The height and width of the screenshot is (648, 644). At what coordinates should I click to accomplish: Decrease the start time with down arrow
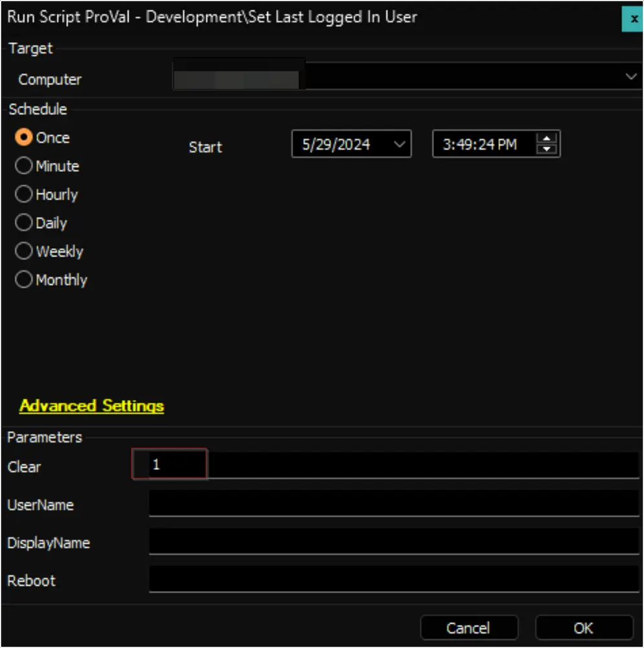pos(546,149)
